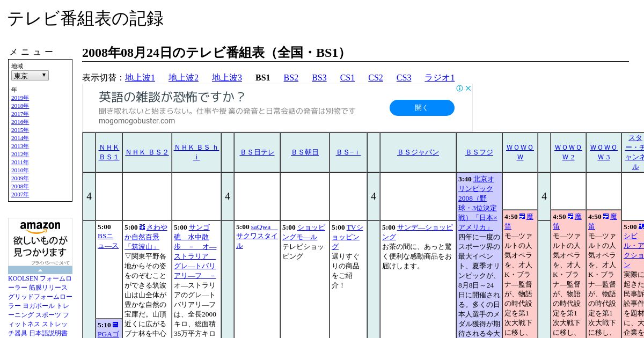Open the 2017年 year link

20,114
